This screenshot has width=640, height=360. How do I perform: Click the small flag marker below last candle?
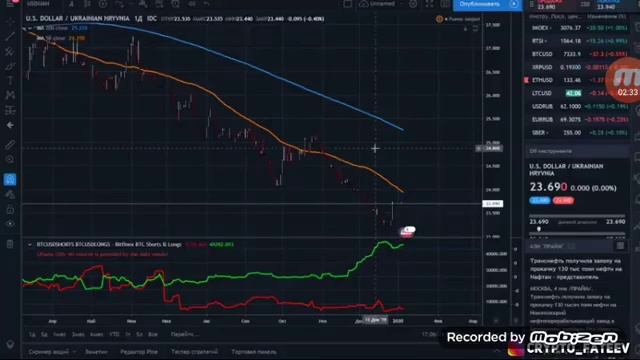click(x=407, y=231)
